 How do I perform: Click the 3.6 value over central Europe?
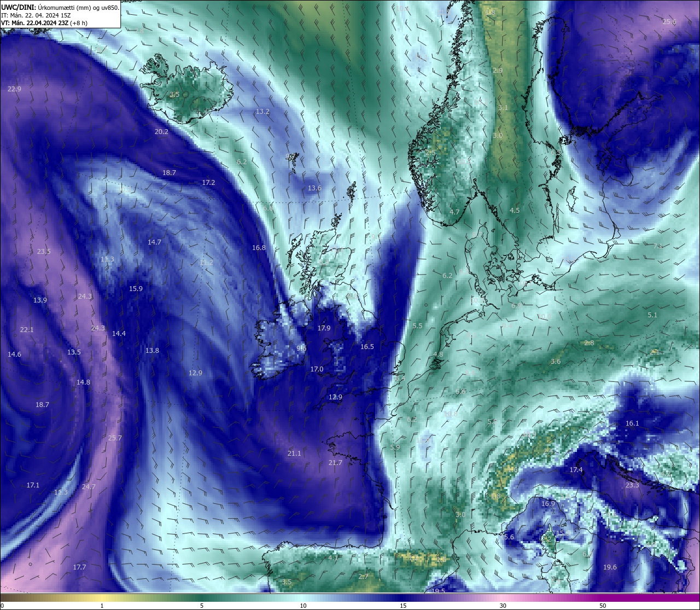pos(556,362)
